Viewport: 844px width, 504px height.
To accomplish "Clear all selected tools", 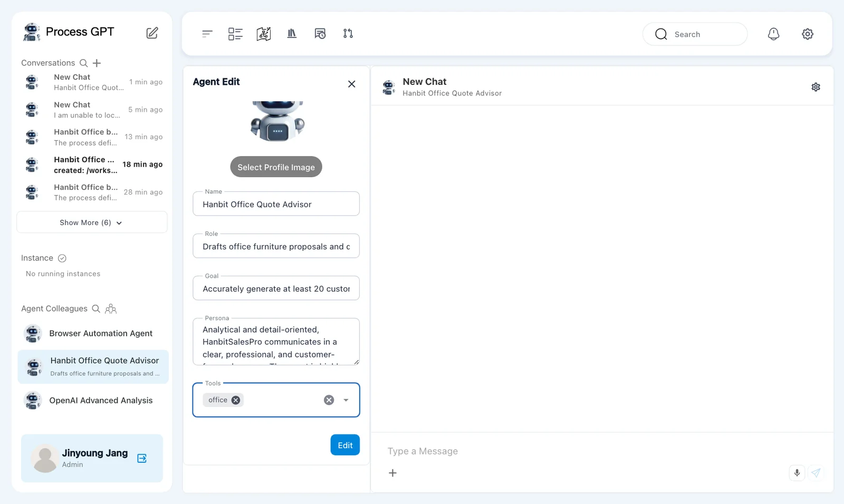I will [x=329, y=400].
